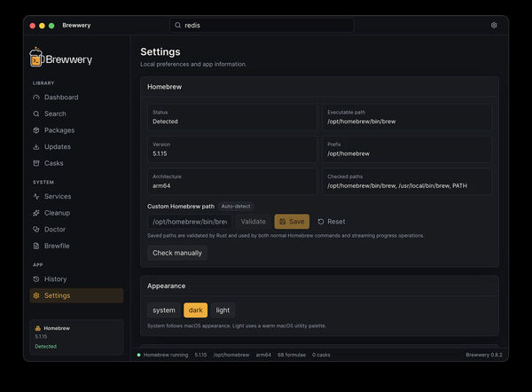Open the Brewfile section
Viewport: 532px width, 392px height.
click(76, 246)
